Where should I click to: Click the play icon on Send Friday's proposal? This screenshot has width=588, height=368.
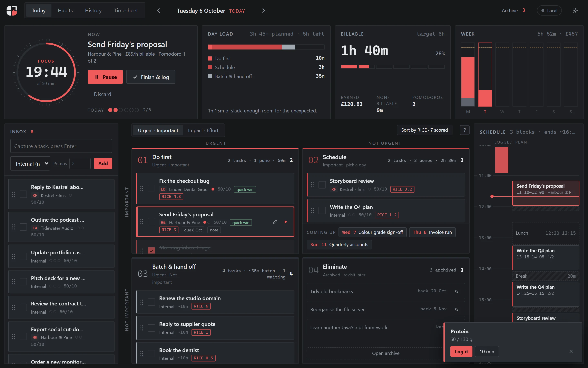point(286,222)
